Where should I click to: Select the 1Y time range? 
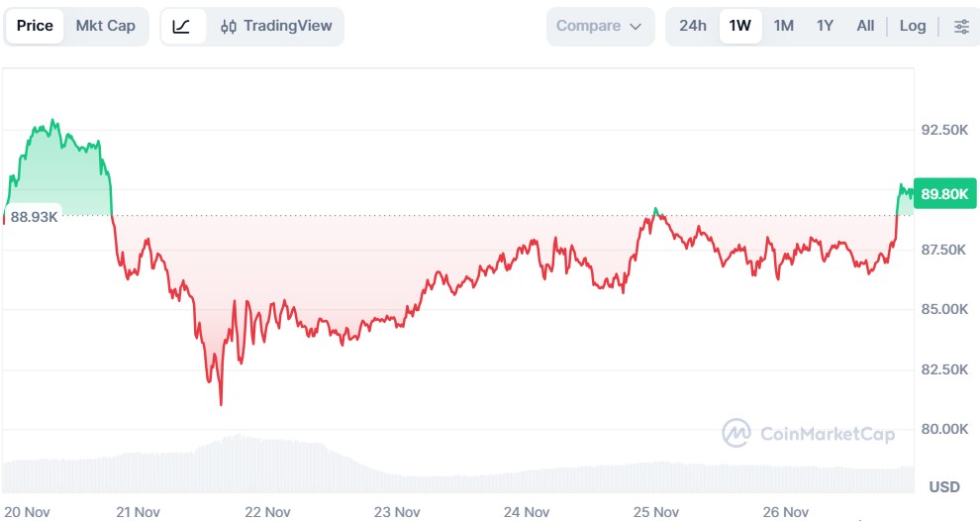pos(825,27)
